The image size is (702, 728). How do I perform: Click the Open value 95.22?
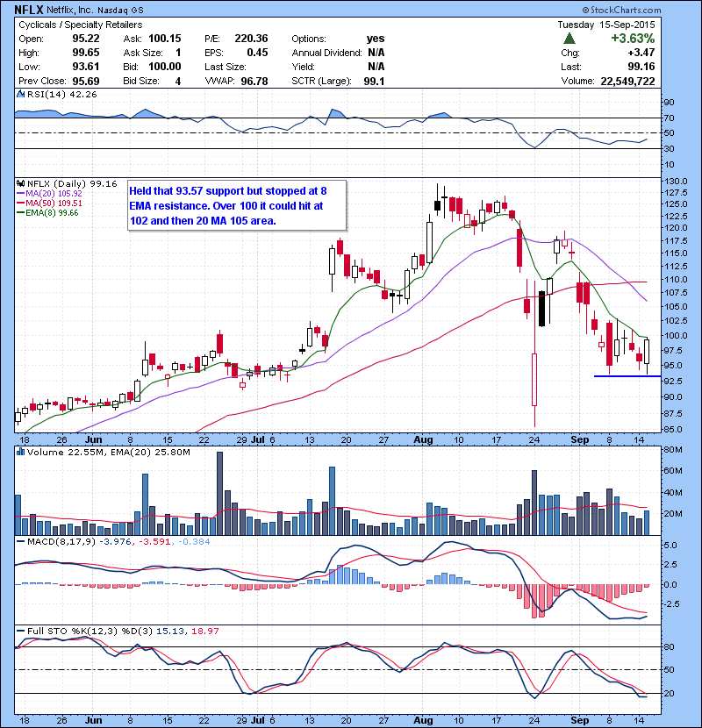click(x=85, y=39)
